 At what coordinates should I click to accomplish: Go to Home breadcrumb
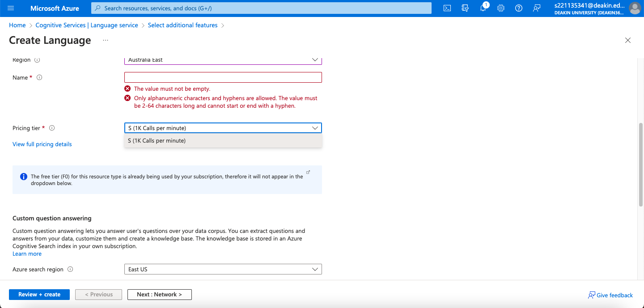(17, 25)
